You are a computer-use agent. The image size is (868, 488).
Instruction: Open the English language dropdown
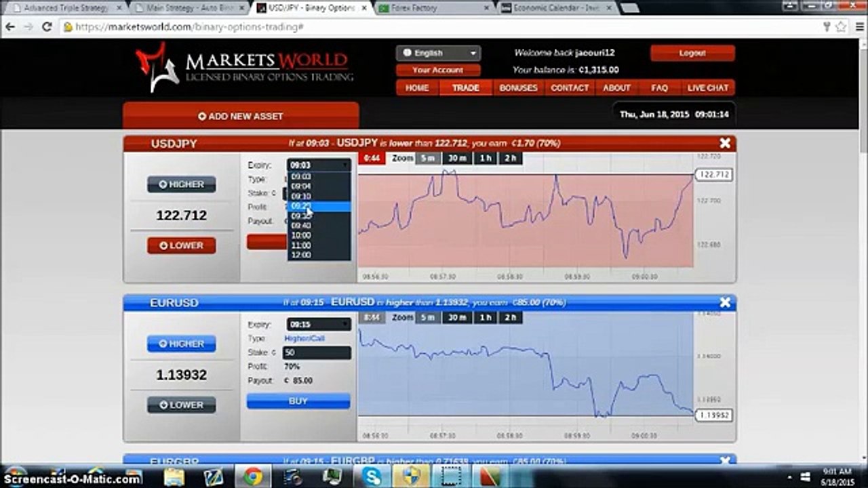coord(438,53)
